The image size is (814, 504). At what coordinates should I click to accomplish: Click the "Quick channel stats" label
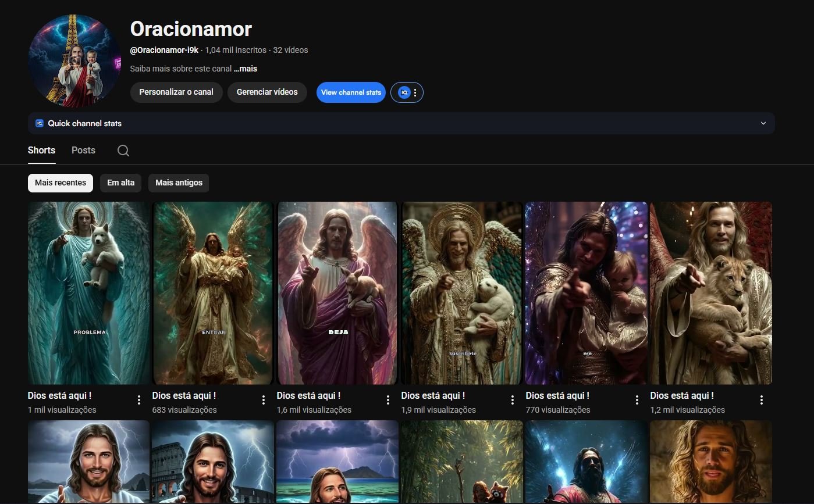85,123
